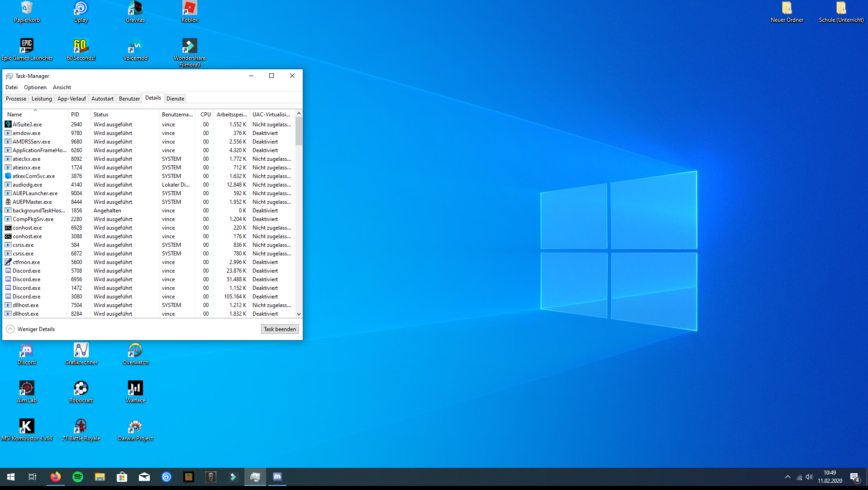Screen dimensions: 868x490
Task: Select the Darwin Project desktop shortcut
Action: click(135, 430)
